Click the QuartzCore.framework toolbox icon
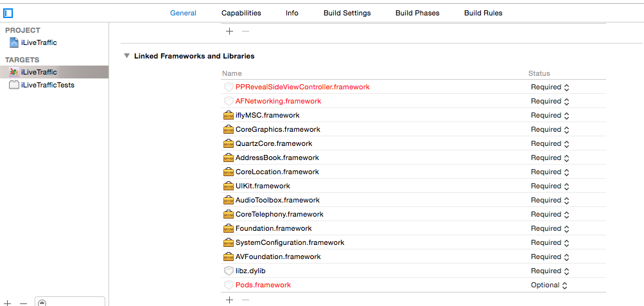Viewport: 644px width, 306px height. tap(229, 143)
